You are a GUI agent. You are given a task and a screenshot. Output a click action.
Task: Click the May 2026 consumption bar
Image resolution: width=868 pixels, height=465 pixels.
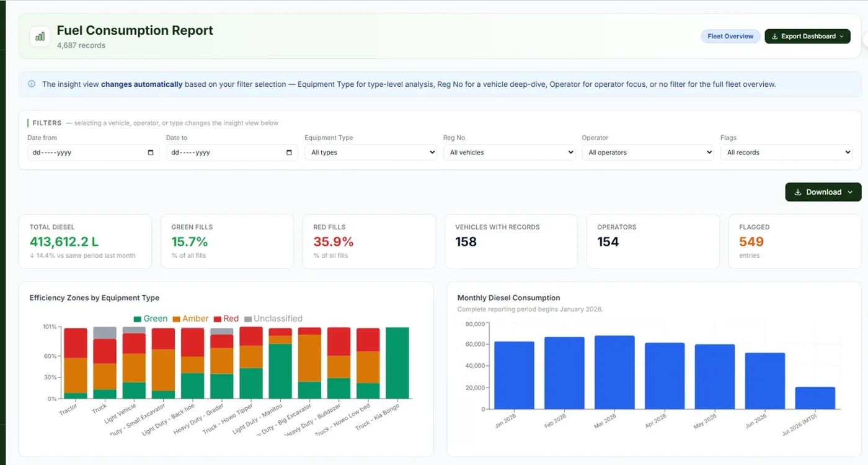pyautogui.click(x=715, y=377)
